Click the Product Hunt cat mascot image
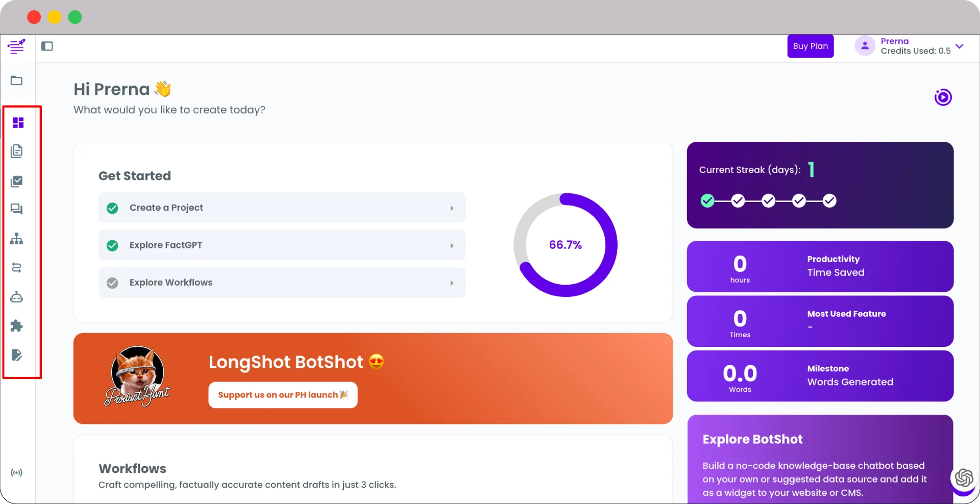Viewport: 980px width, 504px height. point(137,376)
